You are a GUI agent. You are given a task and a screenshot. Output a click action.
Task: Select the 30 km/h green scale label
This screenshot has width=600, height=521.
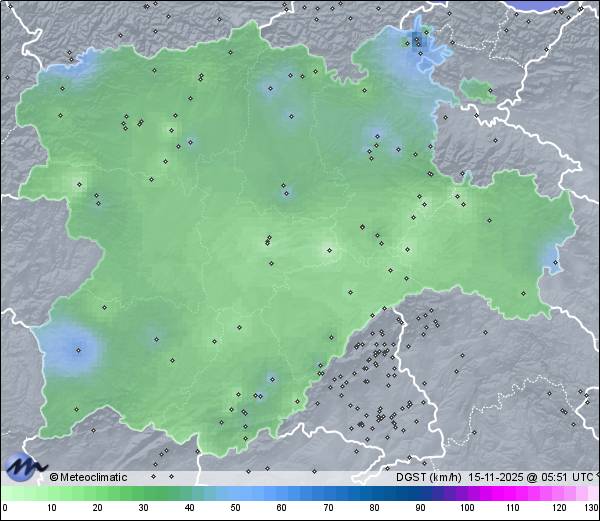(x=144, y=507)
